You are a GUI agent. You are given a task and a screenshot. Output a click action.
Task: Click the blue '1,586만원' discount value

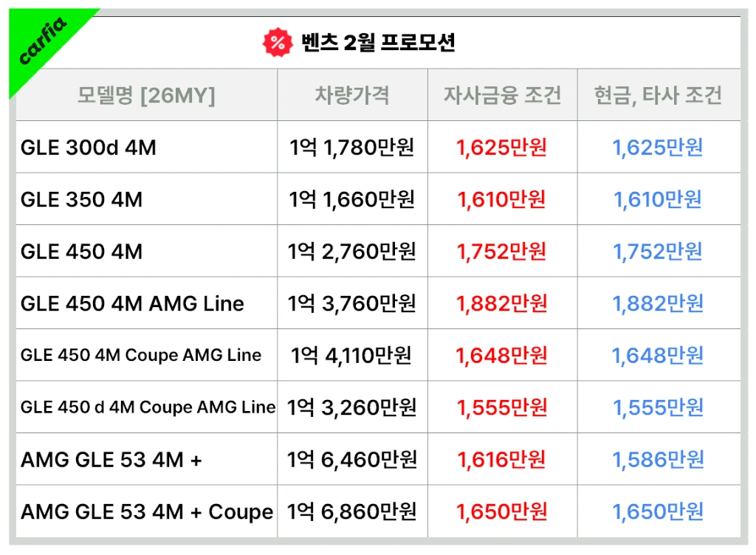658,460
